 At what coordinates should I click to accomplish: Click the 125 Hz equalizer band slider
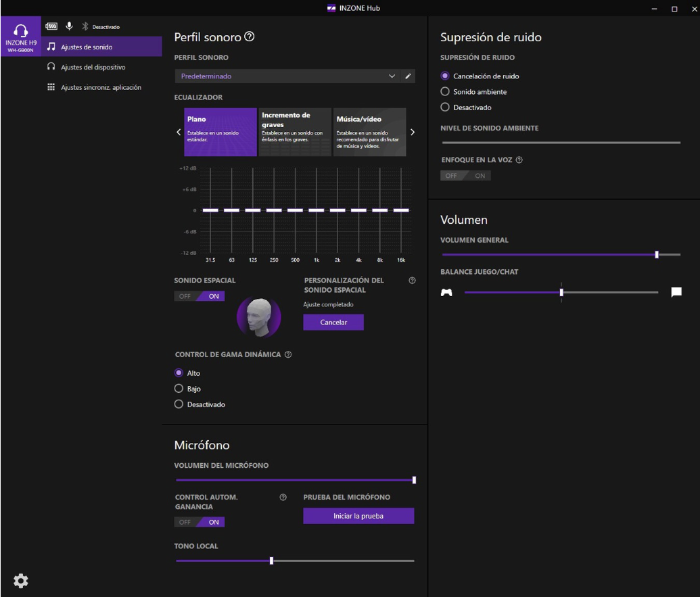coord(253,210)
